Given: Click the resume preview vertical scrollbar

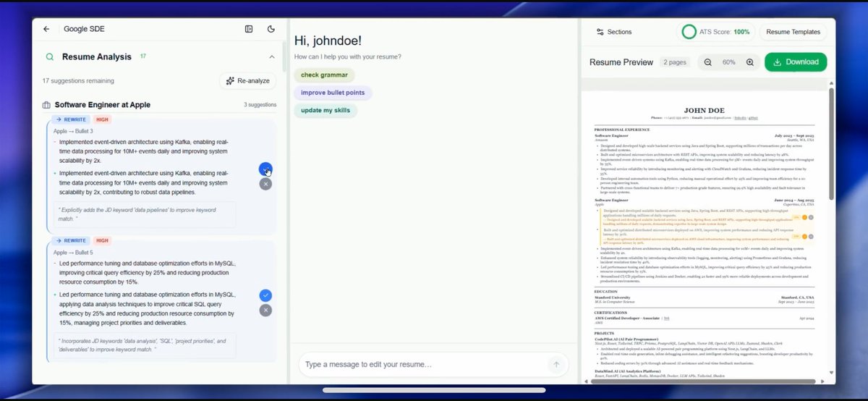Looking at the screenshot, I should [x=831, y=145].
